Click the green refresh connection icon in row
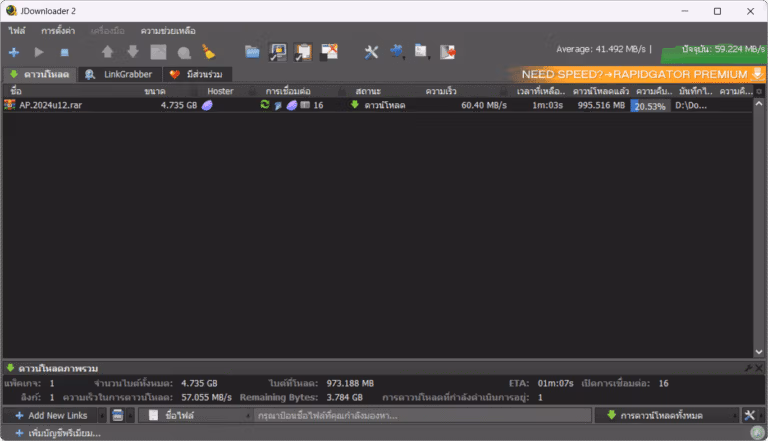This screenshot has height=441, width=768. click(265, 104)
